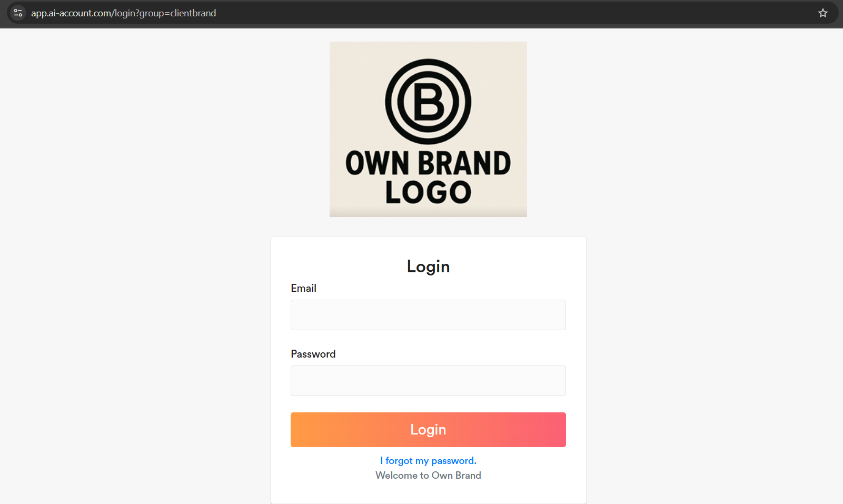This screenshot has width=843, height=504.
Task: Click the word LOGO in the brand image
Action: click(428, 192)
